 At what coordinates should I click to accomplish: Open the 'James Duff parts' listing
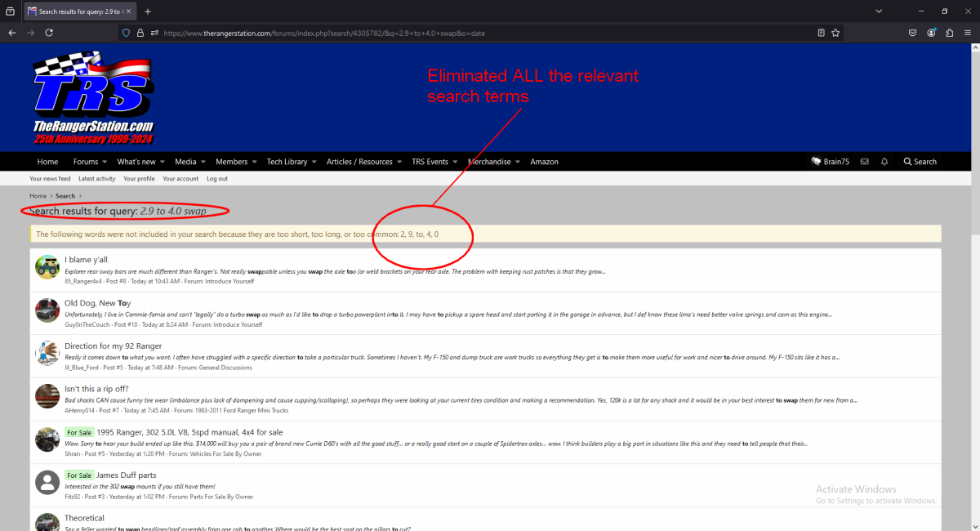click(x=126, y=475)
